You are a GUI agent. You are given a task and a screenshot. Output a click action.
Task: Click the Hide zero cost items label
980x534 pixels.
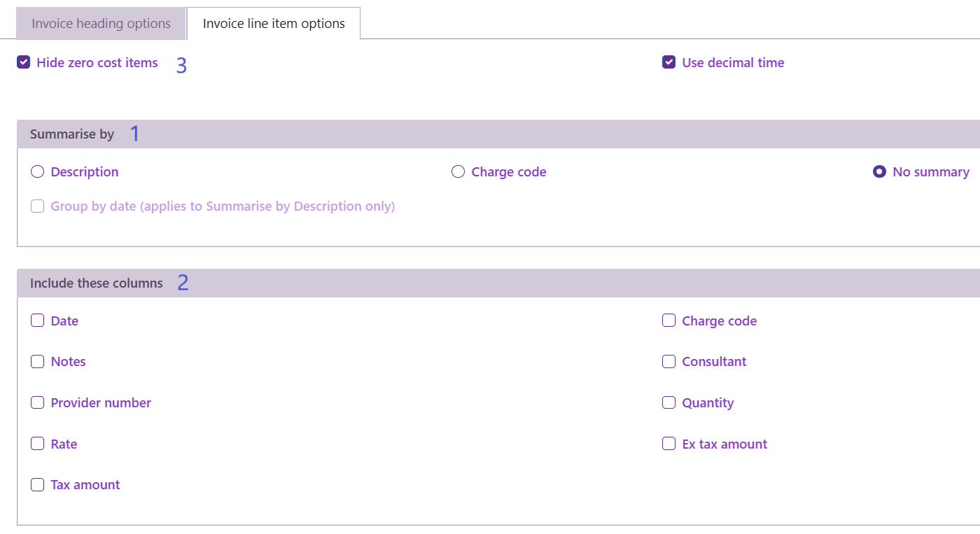click(97, 62)
